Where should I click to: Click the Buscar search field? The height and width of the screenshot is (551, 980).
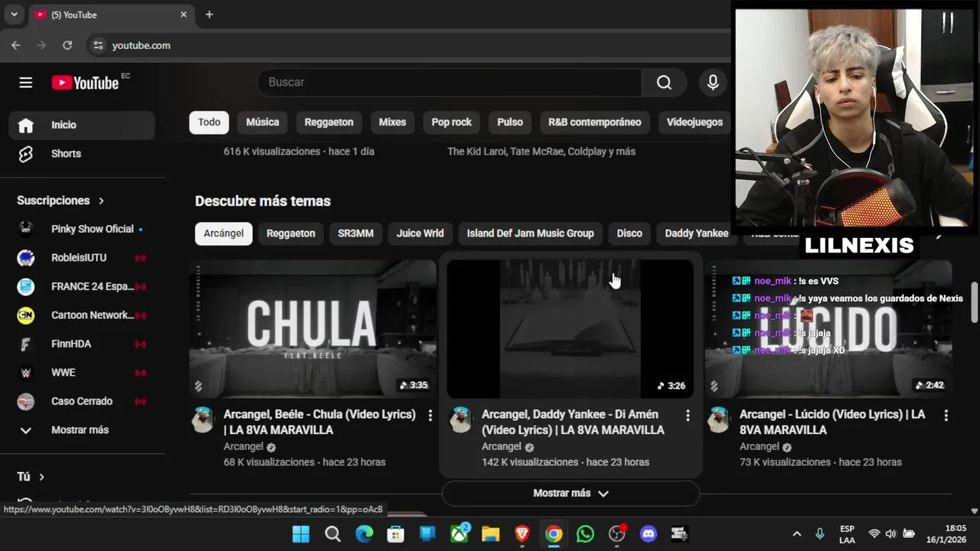pyautogui.click(x=449, y=83)
